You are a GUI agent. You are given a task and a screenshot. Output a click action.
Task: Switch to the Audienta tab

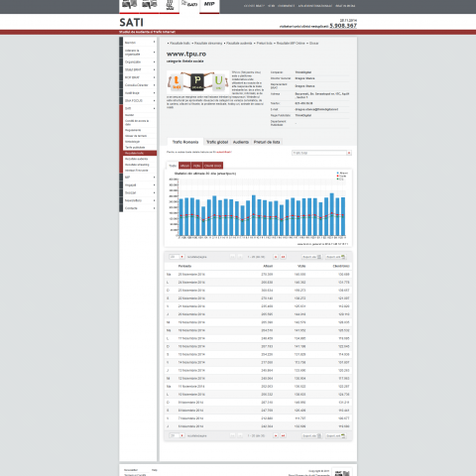[x=241, y=142]
